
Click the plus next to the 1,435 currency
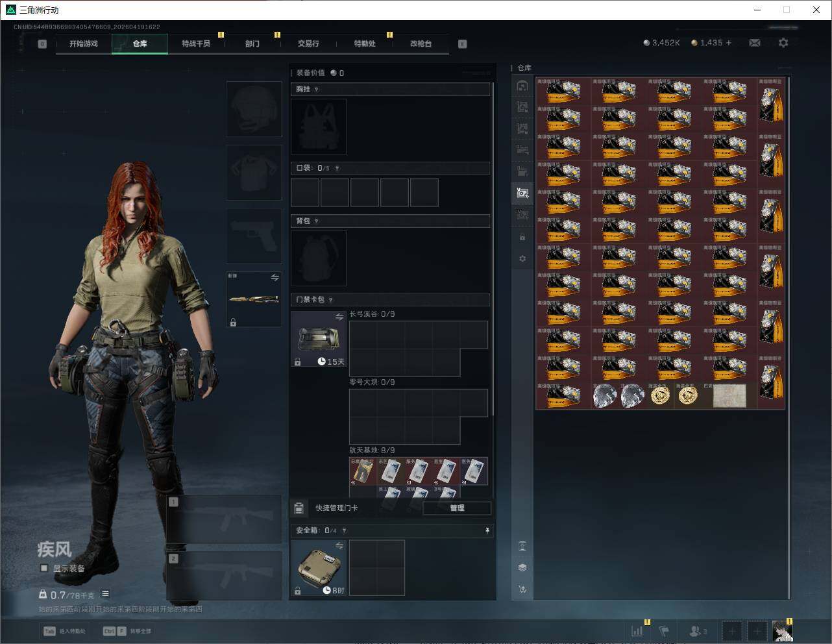point(729,43)
